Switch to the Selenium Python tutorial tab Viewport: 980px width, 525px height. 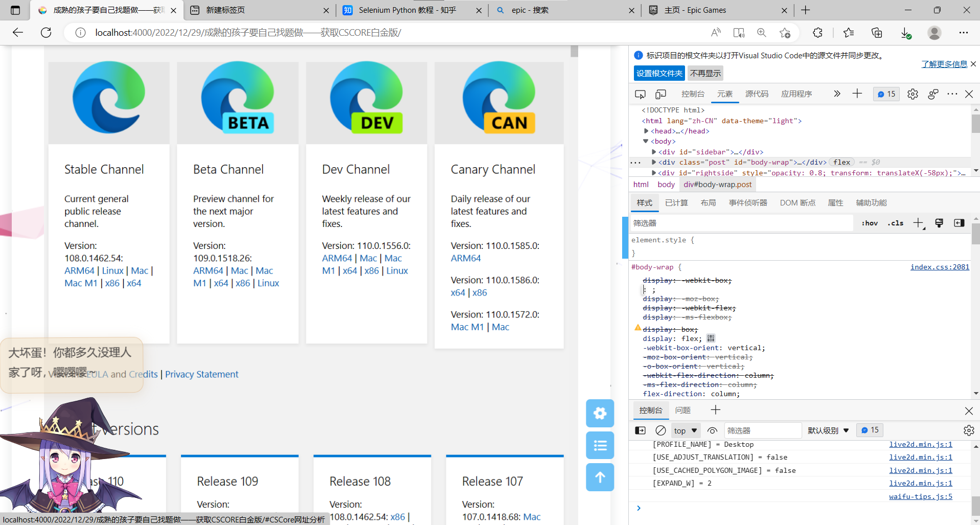[413, 10]
